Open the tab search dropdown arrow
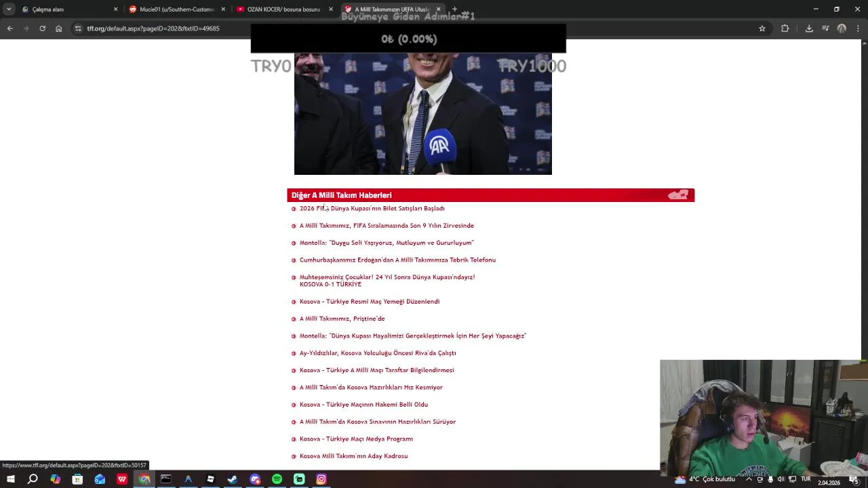 9,9
